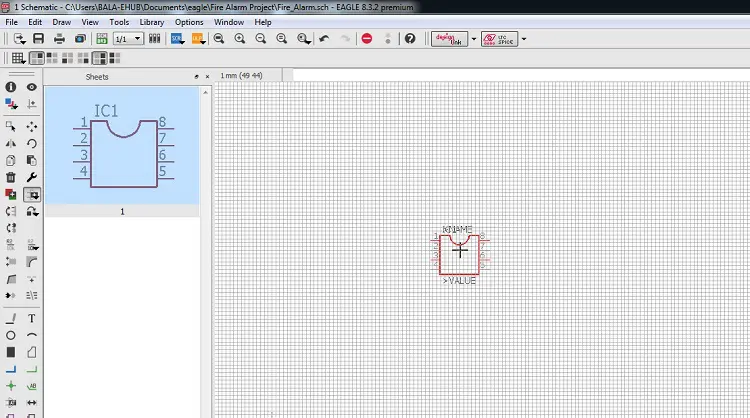
Task: Click the Save icon in the toolbar
Action: pos(38,39)
